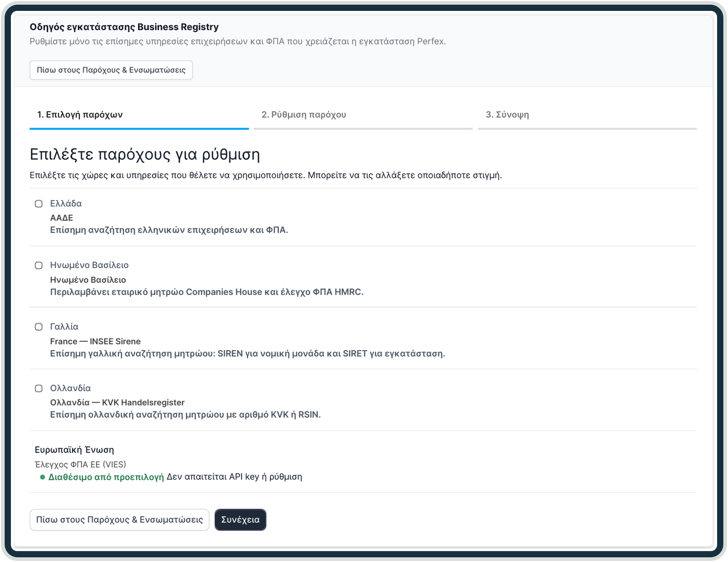Viewport: 728px width, 562px height.
Task: Tick the Ηνωμένο Βασίλειο checkbox
Action: pos(38,265)
